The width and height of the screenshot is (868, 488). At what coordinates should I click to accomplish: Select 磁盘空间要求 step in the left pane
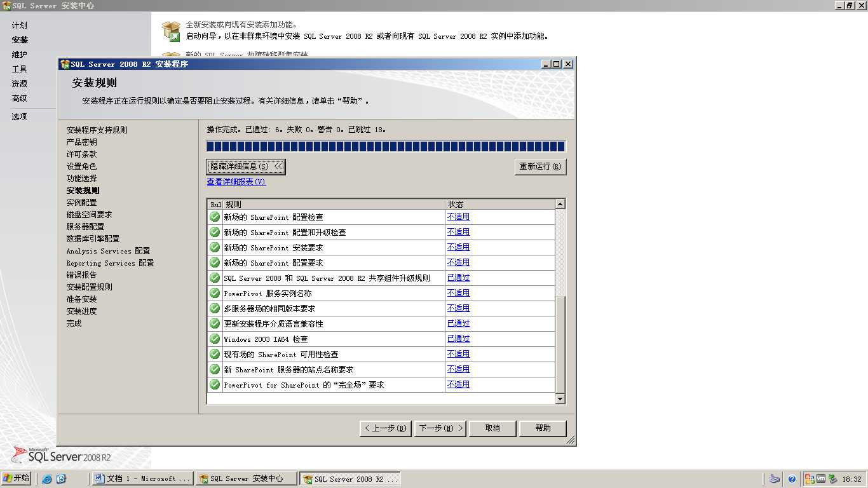[90, 215]
